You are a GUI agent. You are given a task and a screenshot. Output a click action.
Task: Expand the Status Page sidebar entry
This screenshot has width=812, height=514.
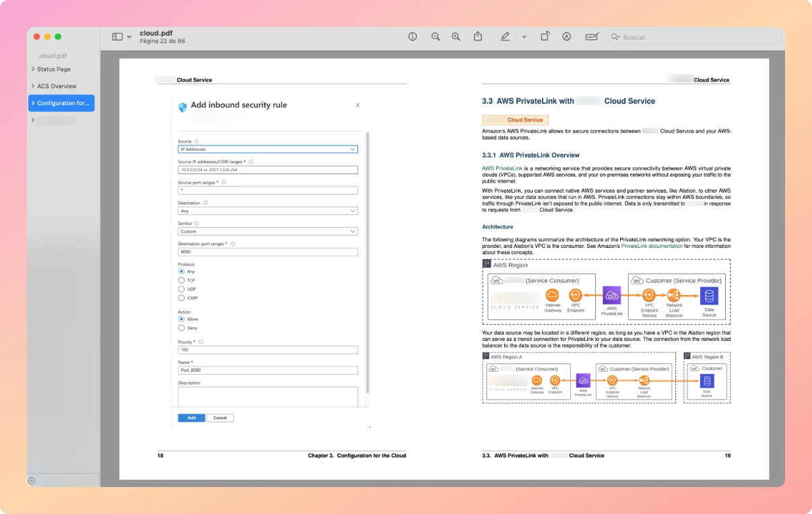point(32,69)
